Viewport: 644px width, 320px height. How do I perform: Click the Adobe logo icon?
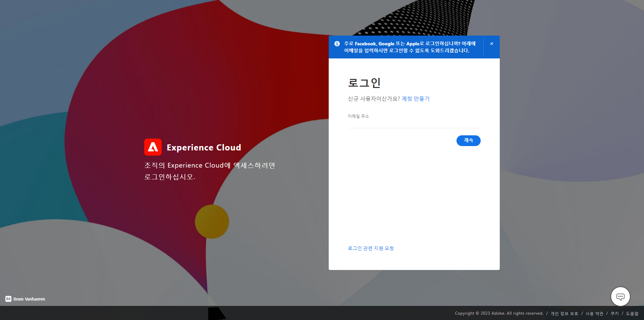pos(153,147)
